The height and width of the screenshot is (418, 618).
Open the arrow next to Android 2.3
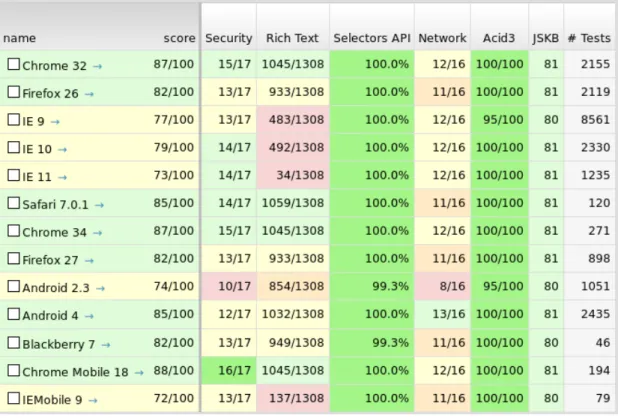101,288
